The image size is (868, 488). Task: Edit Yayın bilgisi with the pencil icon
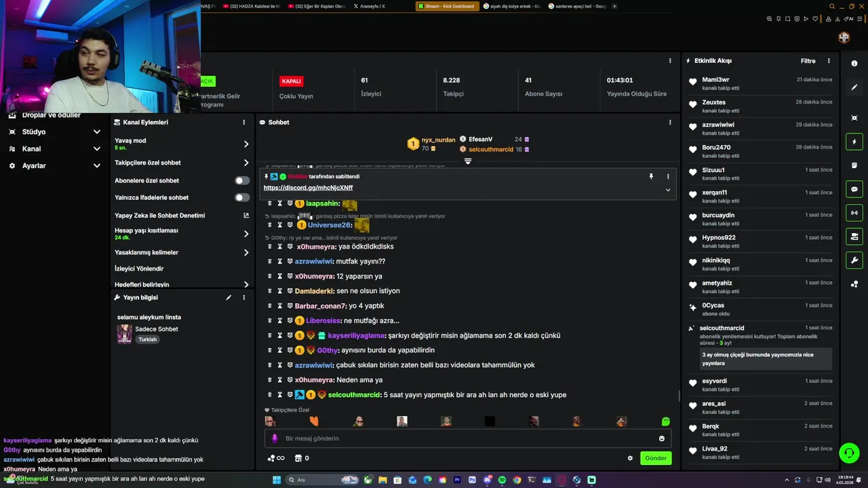pyautogui.click(x=229, y=298)
